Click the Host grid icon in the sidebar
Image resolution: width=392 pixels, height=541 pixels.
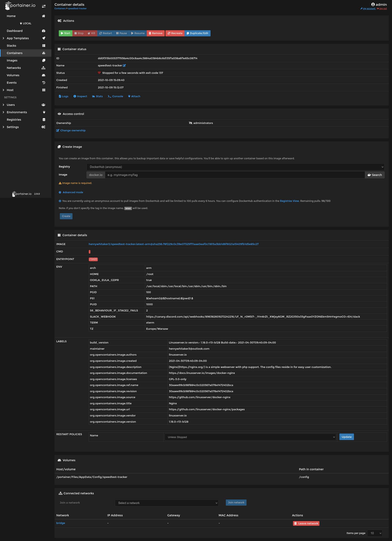44,90
